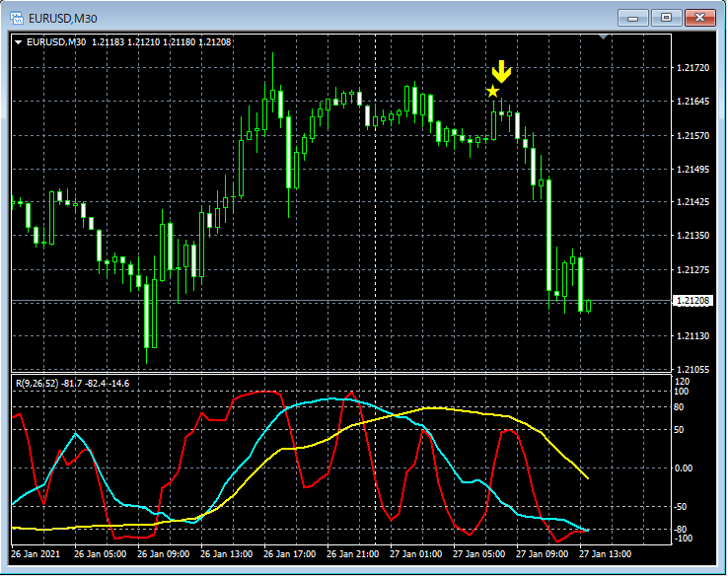Click the 26 Jan 09:00 time label
The height and width of the screenshot is (576, 728).
click(x=163, y=554)
